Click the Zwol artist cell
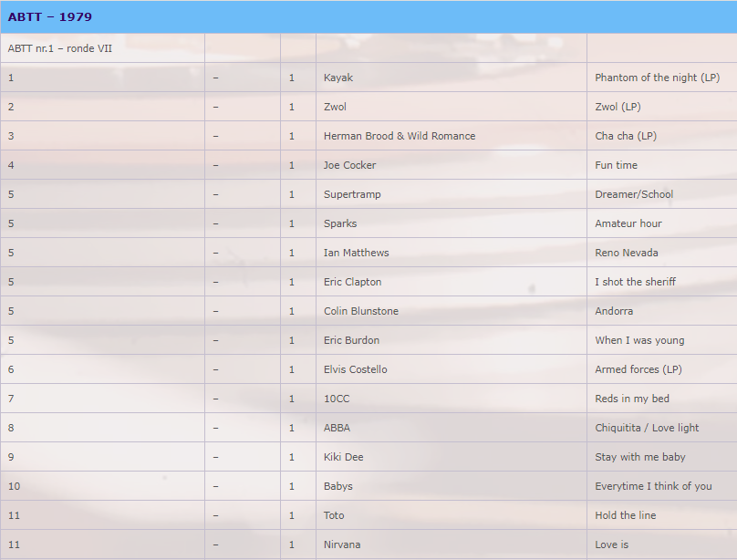Image resolution: width=737 pixels, height=560 pixels. point(335,107)
